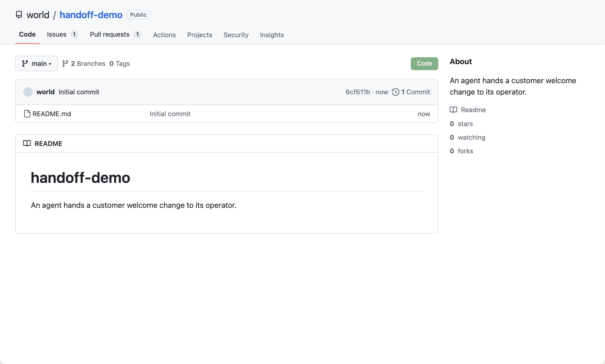
Task: Click the handoff-demo README heading
Action: pyautogui.click(x=80, y=178)
